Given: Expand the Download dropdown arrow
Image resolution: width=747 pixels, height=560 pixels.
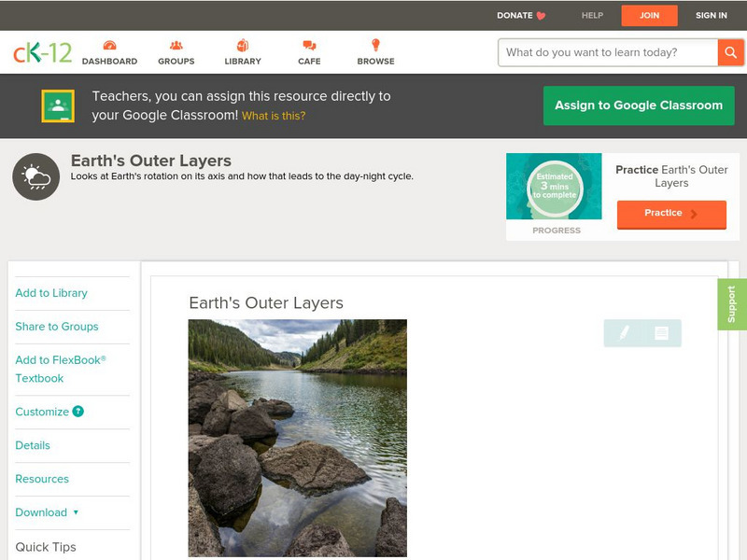Looking at the screenshot, I should (x=76, y=512).
